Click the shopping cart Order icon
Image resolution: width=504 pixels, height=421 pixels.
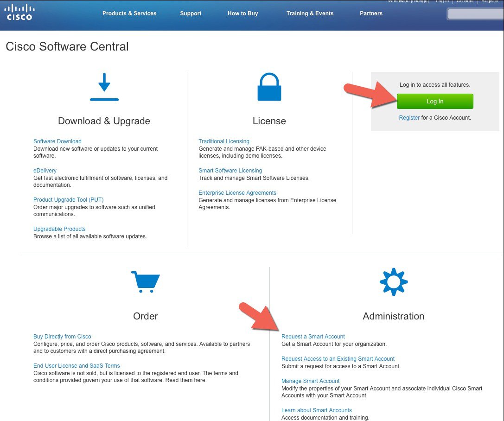click(145, 282)
